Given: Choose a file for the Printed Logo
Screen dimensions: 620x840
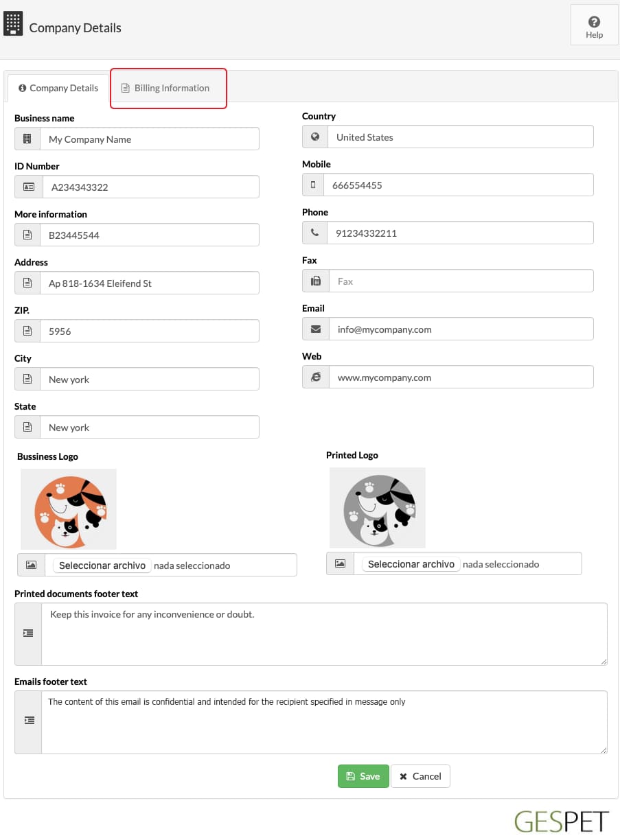Looking at the screenshot, I should (x=411, y=564).
